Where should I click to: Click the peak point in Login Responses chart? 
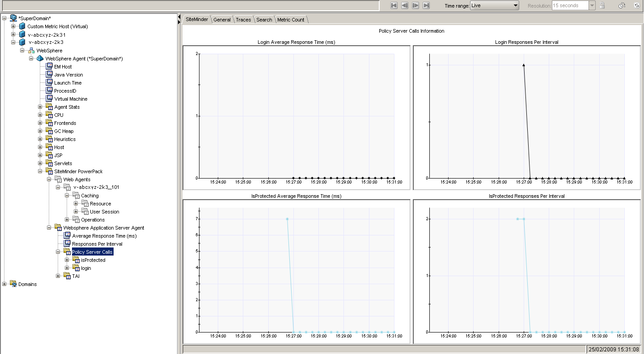tap(524, 65)
